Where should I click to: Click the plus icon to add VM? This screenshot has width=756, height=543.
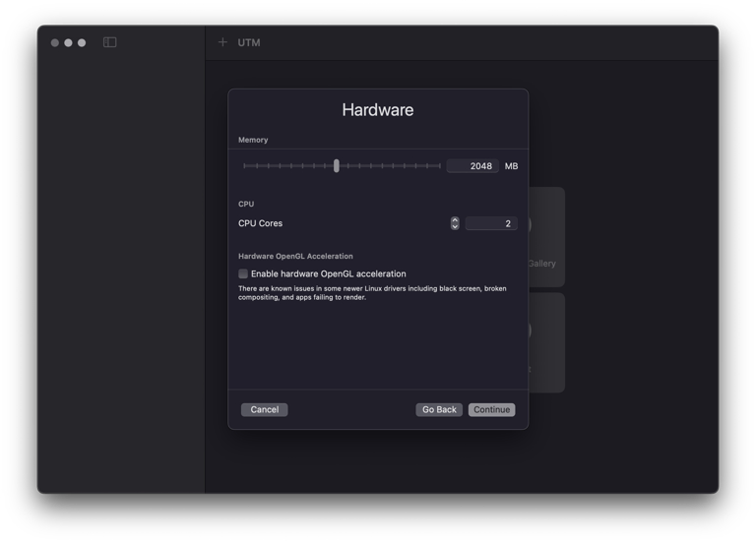tap(222, 42)
